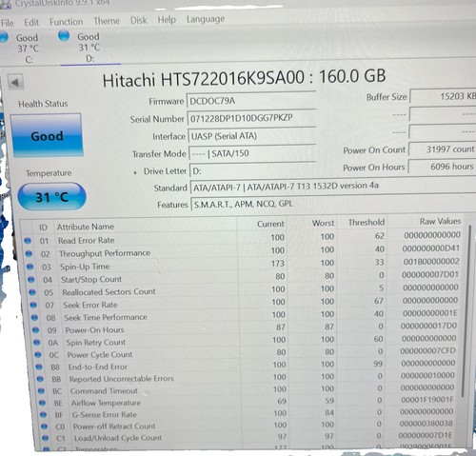
Task: Click the previous disk arrow button
Action: [15, 83]
